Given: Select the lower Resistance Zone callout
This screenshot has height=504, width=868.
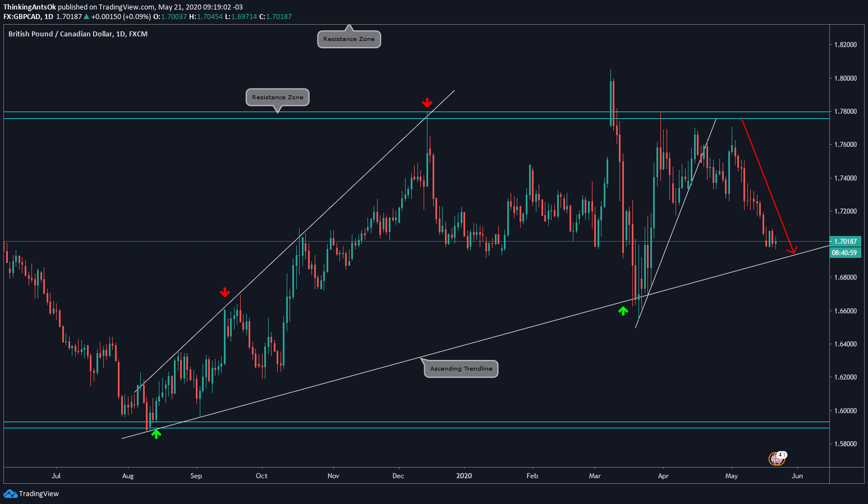Looking at the screenshot, I should [x=278, y=97].
